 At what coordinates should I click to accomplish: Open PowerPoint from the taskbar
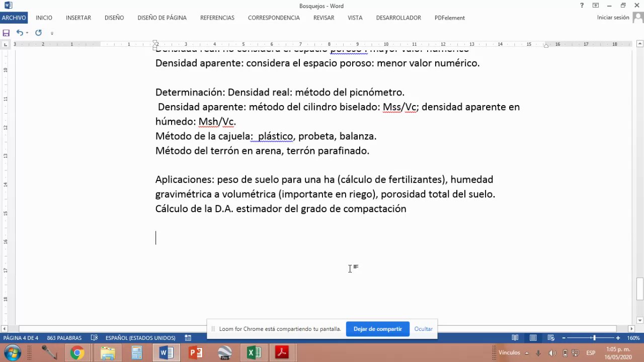pos(195,353)
